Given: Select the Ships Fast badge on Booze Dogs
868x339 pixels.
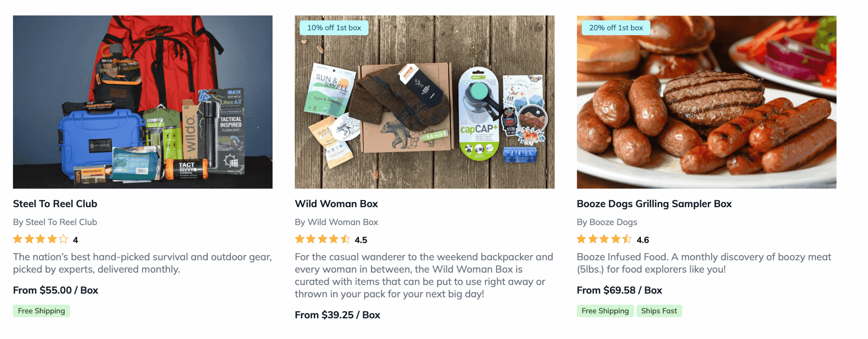Looking at the screenshot, I should 659,311.
